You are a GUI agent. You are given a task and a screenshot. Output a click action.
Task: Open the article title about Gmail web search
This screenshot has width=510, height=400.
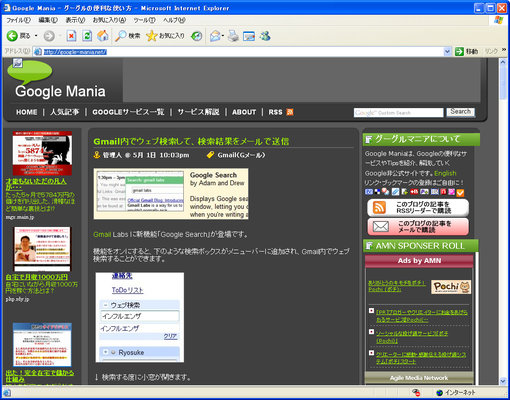[191, 141]
